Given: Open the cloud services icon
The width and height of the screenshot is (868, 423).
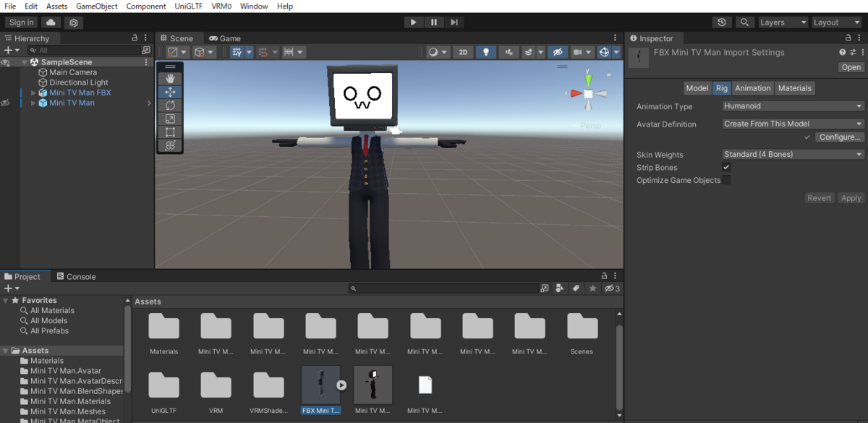Looking at the screenshot, I should pos(52,22).
